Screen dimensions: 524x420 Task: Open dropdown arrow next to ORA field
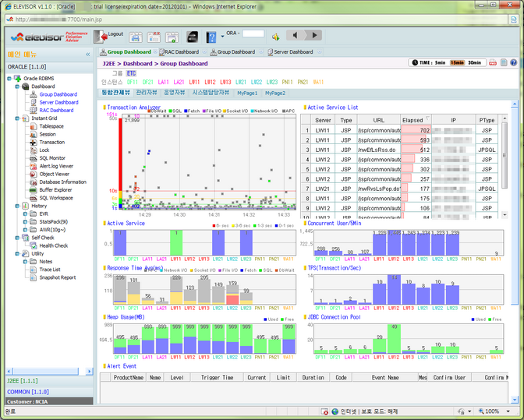click(222, 36)
